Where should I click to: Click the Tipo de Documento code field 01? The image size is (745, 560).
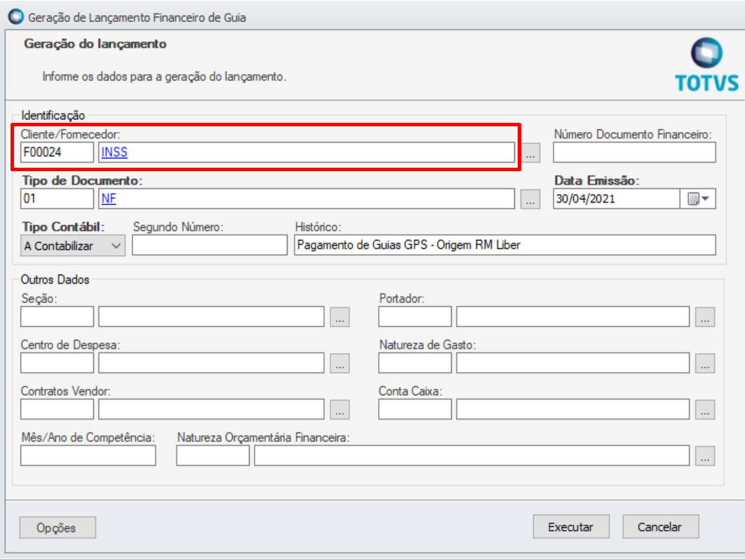click(57, 199)
